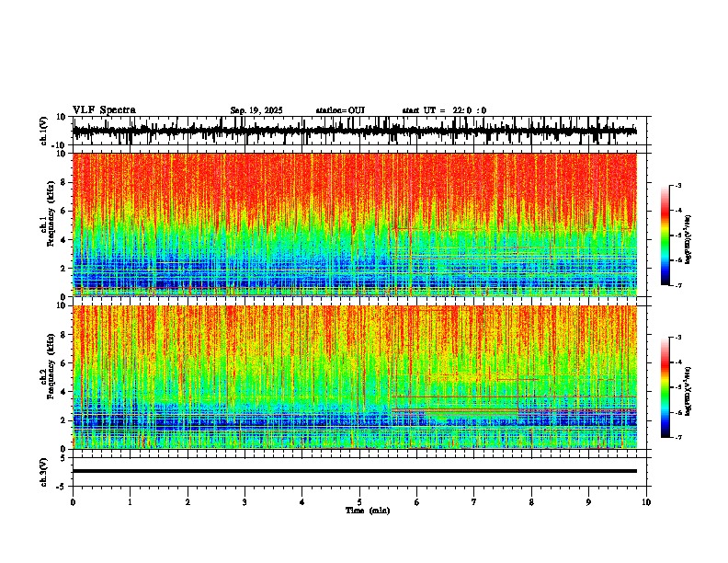Click tick label "9" on the Time axis

pos(588,502)
